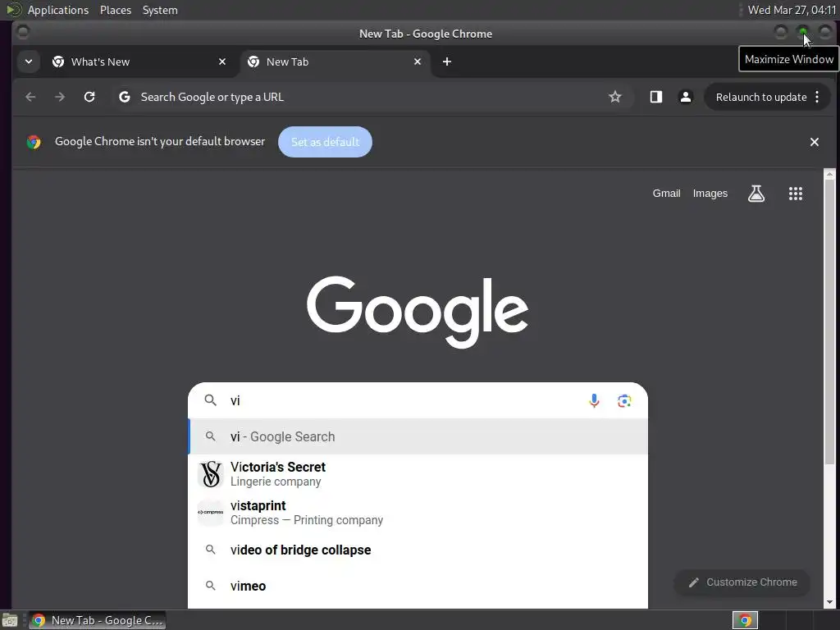The width and height of the screenshot is (840, 630).
Task: Choose the vistaprint suggestion
Action: click(x=418, y=513)
